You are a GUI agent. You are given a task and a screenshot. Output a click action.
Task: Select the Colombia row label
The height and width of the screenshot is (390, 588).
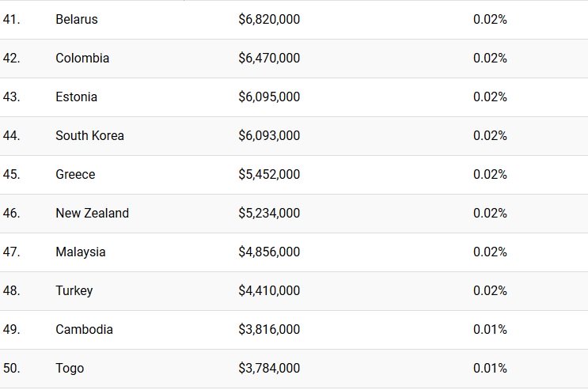pyautogui.click(x=82, y=58)
